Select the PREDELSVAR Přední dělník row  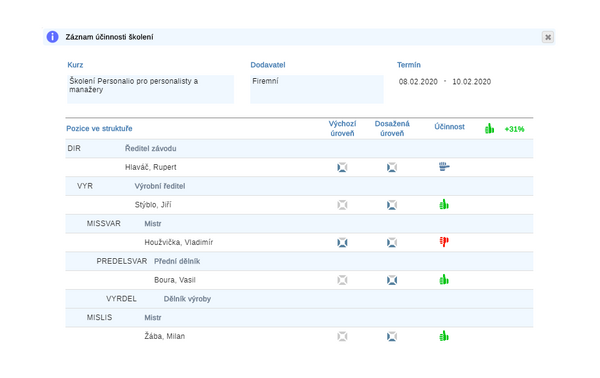click(x=299, y=261)
